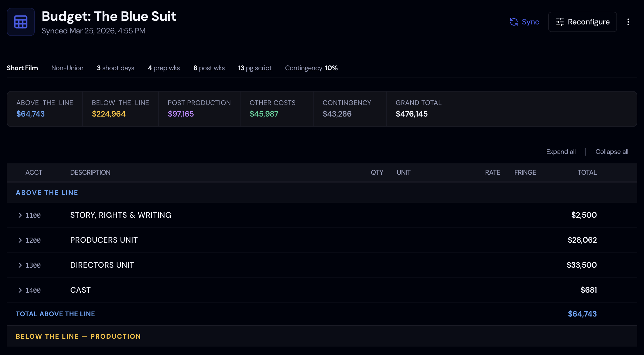Expand account 1100 Story, Rights & Writing
This screenshot has height=355, width=644.
[20, 215]
